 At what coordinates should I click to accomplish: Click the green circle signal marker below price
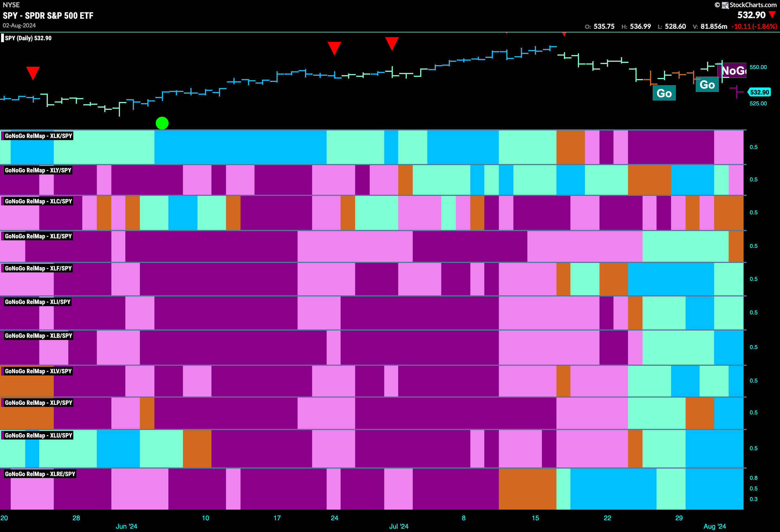[162, 123]
